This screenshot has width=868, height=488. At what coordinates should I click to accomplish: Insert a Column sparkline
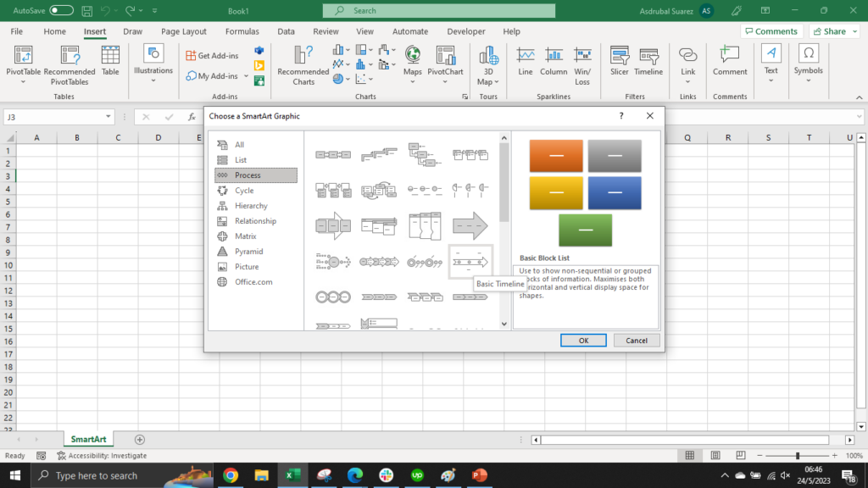tap(554, 64)
